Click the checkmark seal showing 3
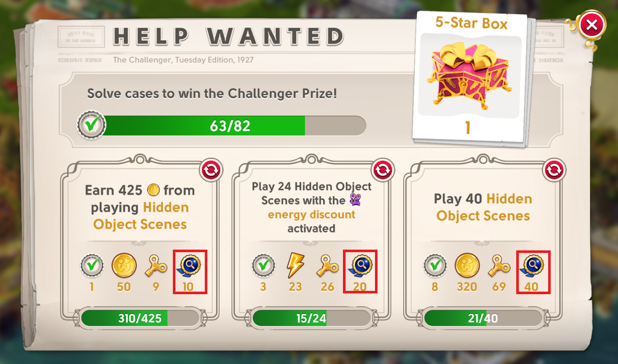 pyautogui.click(x=263, y=266)
